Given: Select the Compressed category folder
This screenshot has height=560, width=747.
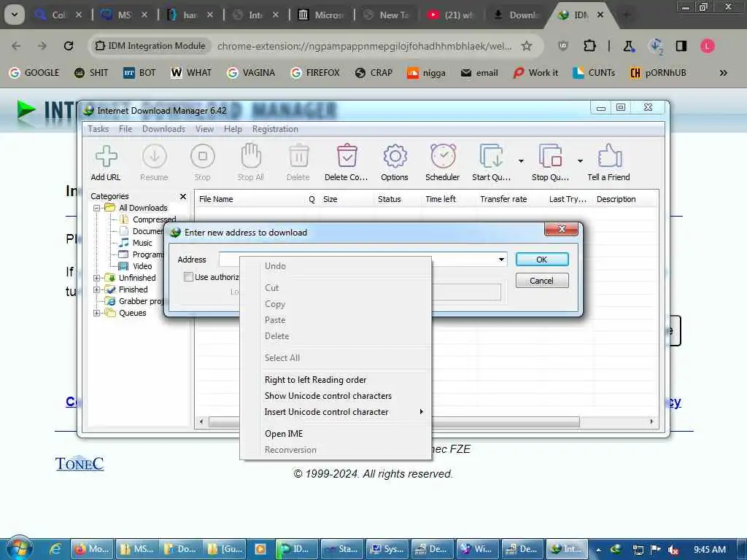Looking at the screenshot, I should [155, 219].
